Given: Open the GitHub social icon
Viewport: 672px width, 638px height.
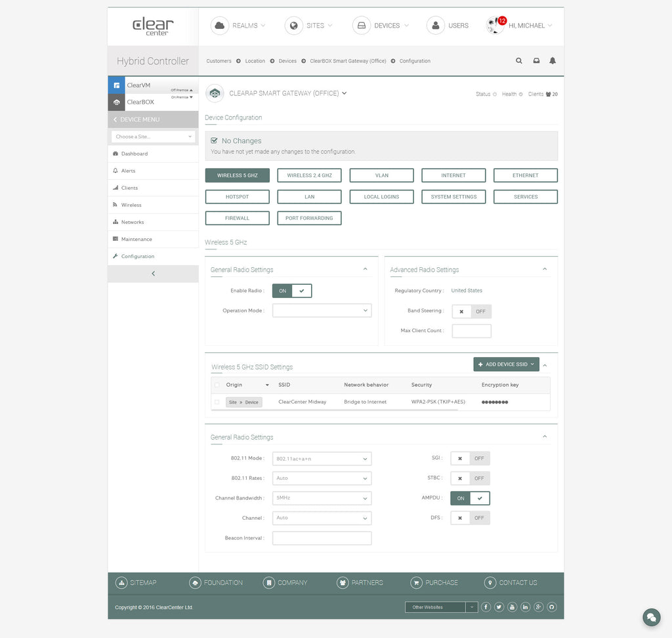Looking at the screenshot, I should click(x=552, y=607).
